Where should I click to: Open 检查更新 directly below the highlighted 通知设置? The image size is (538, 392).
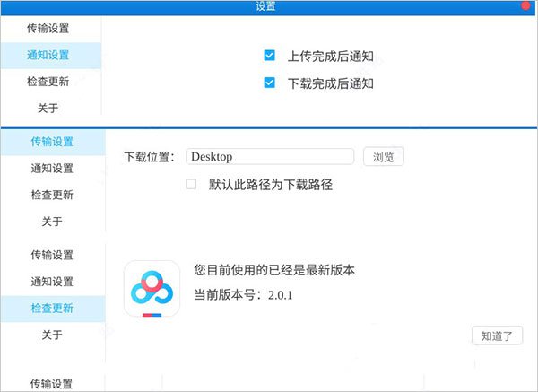point(50,82)
